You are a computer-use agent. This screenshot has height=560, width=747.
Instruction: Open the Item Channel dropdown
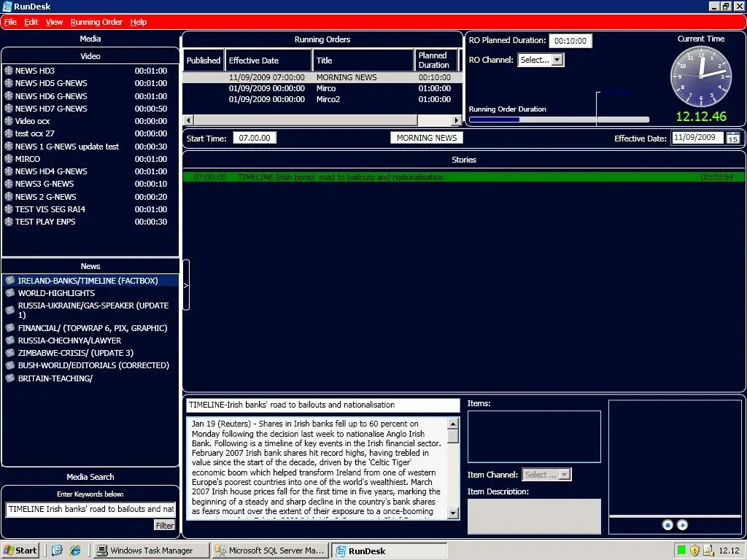(x=564, y=475)
